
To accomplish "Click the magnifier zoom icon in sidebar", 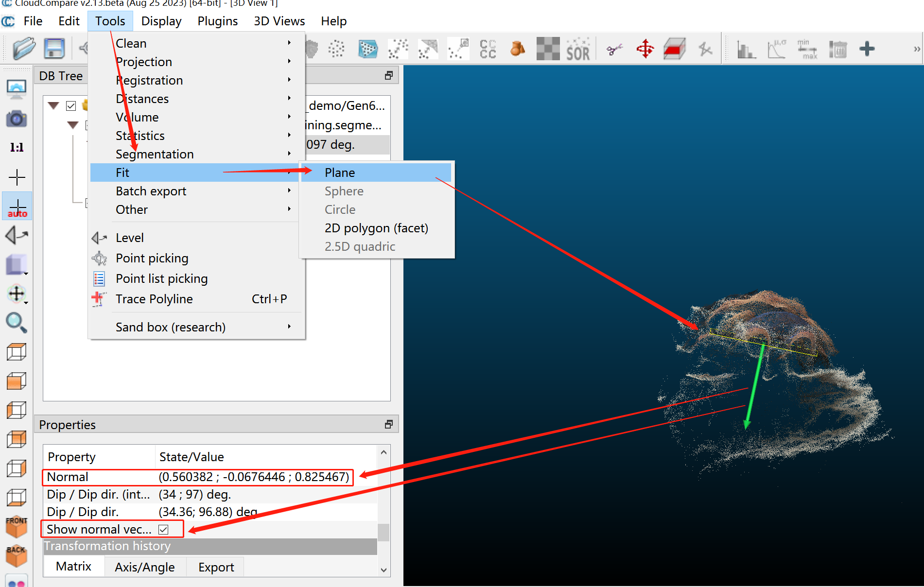I will 17,323.
